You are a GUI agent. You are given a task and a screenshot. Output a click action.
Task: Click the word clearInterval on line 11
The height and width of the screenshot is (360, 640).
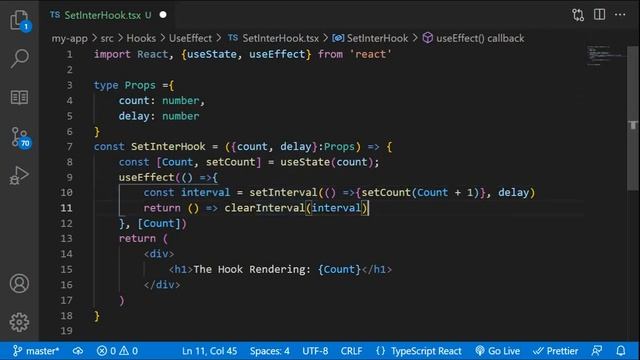point(264,208)
